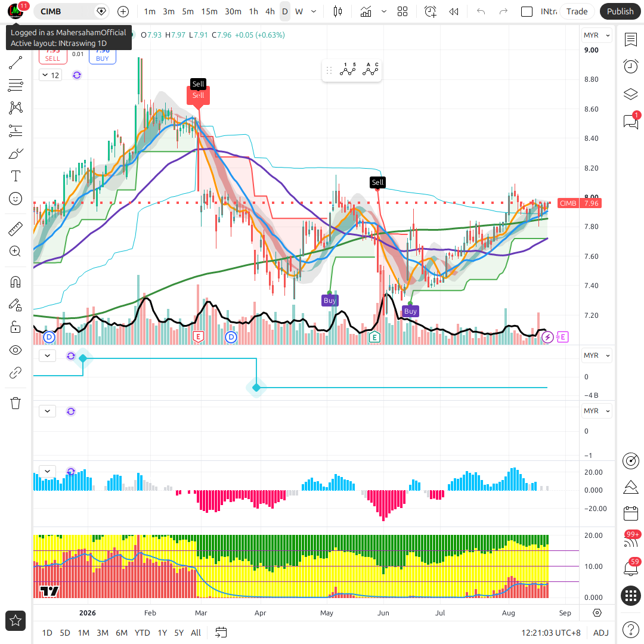644x644 pixels.
Task: Toggle magnet mode for drawings
Action: pyautogui.click(x=16, y=282)
